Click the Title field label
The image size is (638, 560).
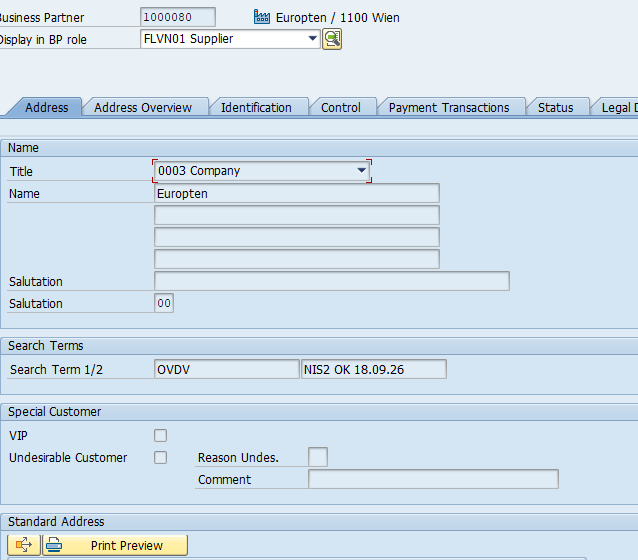click(x=21, y=171)
